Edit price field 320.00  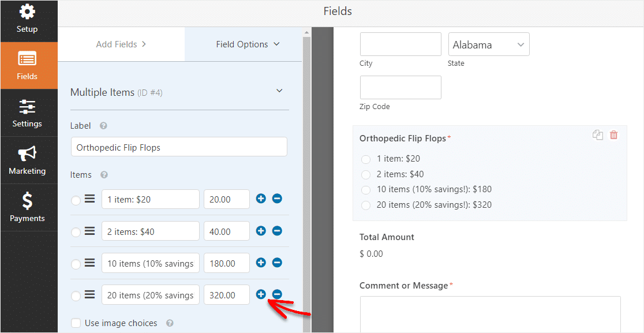coord(227,294)
